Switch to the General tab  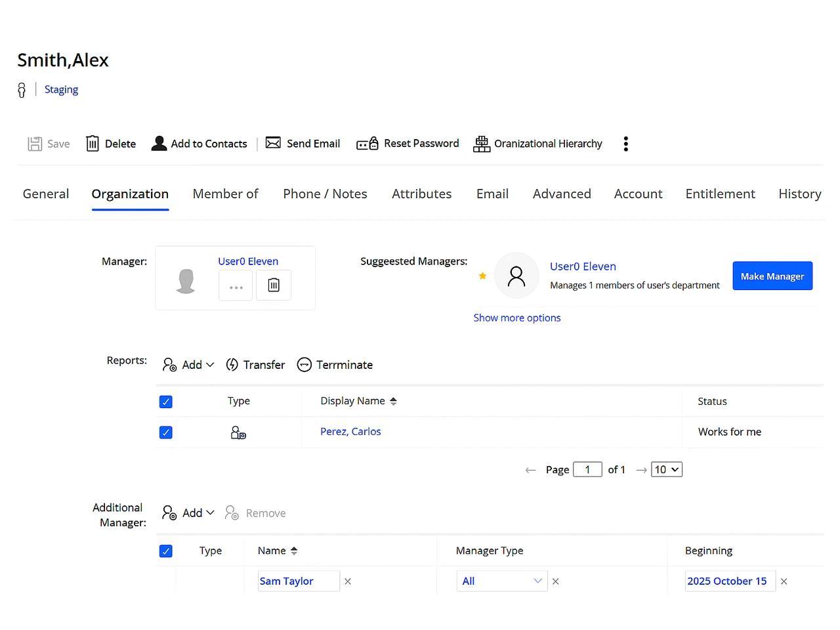click(46, 194)
